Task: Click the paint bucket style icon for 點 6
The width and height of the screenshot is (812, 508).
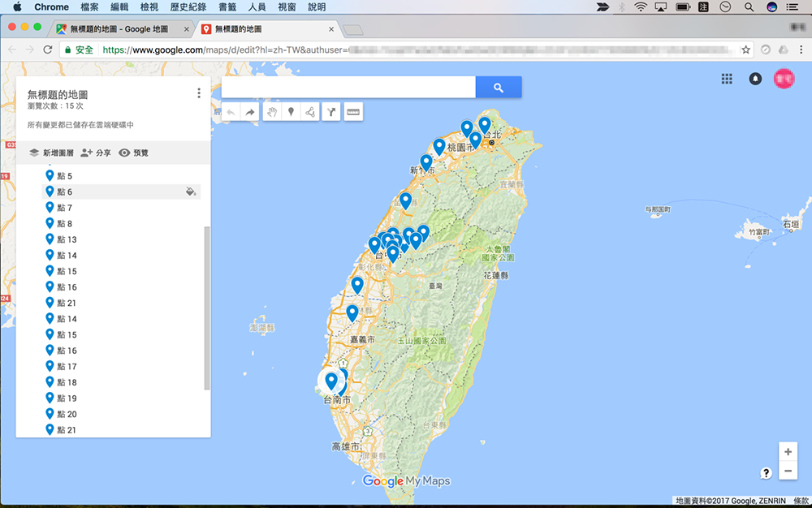Action: click(x=191, y=192)
